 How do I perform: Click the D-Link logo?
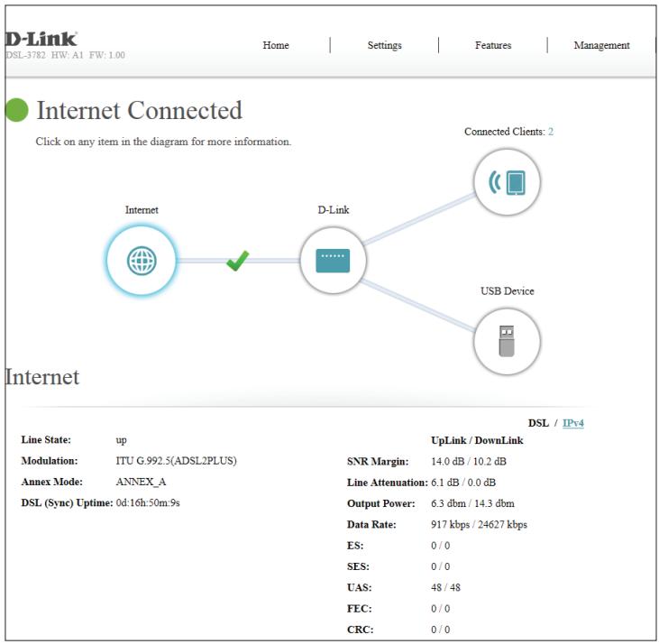pos(41,39)
